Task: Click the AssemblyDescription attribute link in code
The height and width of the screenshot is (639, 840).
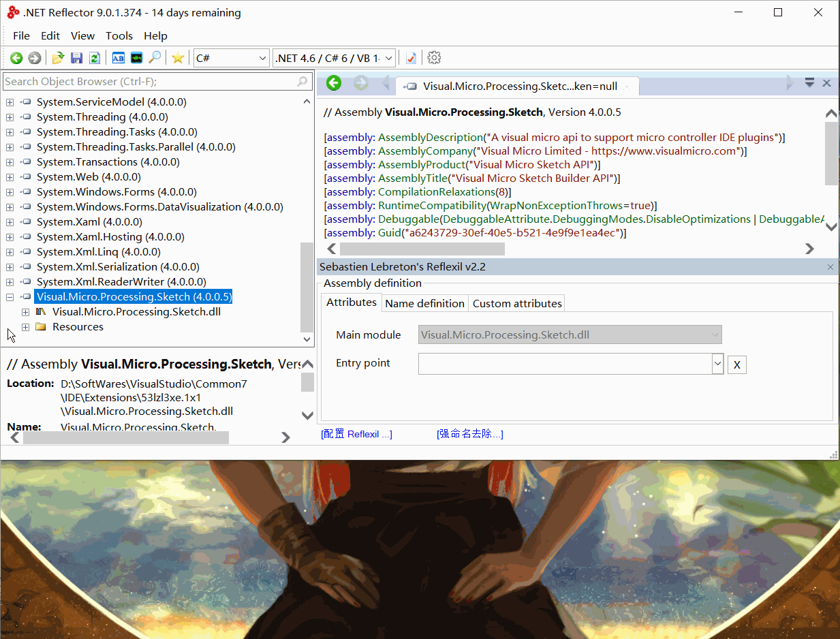Action: pos(429,138)
